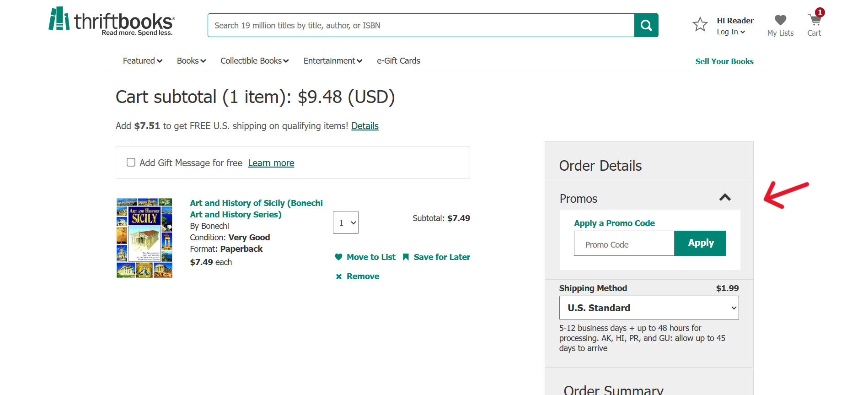Click the Sicily book cover thumbnail
This screenshot has width=868, height=395.
(x=145, y=238)
